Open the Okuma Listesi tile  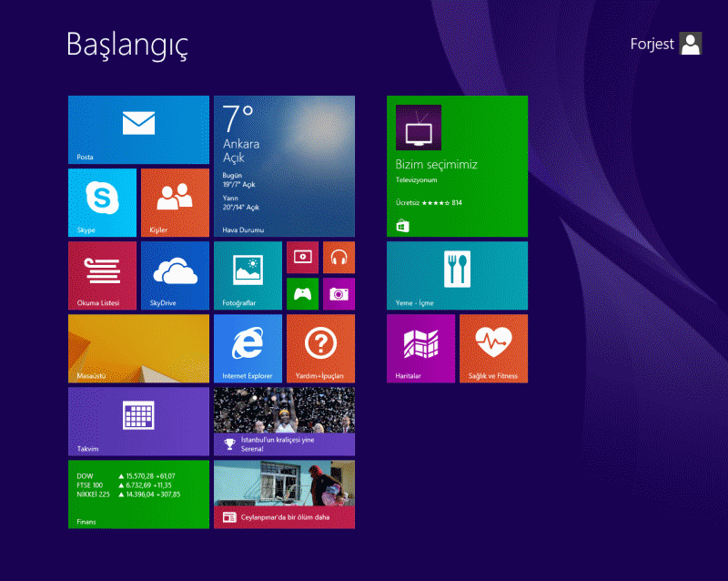tap(102, 275)
